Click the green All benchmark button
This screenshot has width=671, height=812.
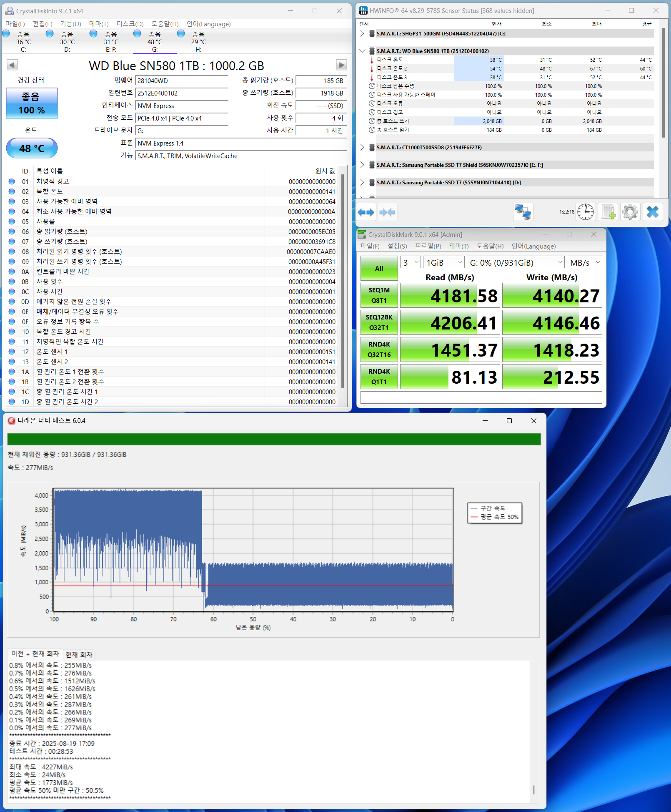[x=379, y=268]
